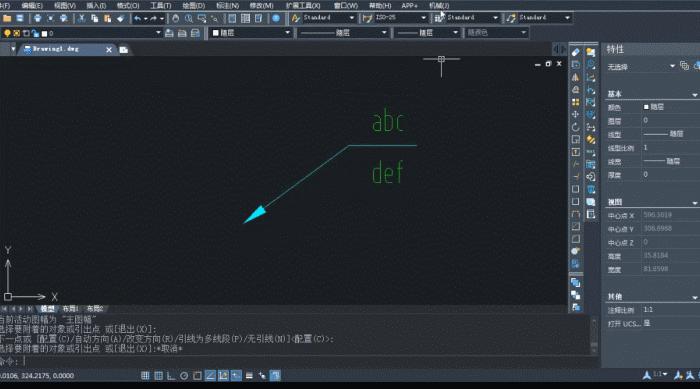Open the 标注(N) menu
The width and height of the screenshot is (700, 389).
click(227, 6)
